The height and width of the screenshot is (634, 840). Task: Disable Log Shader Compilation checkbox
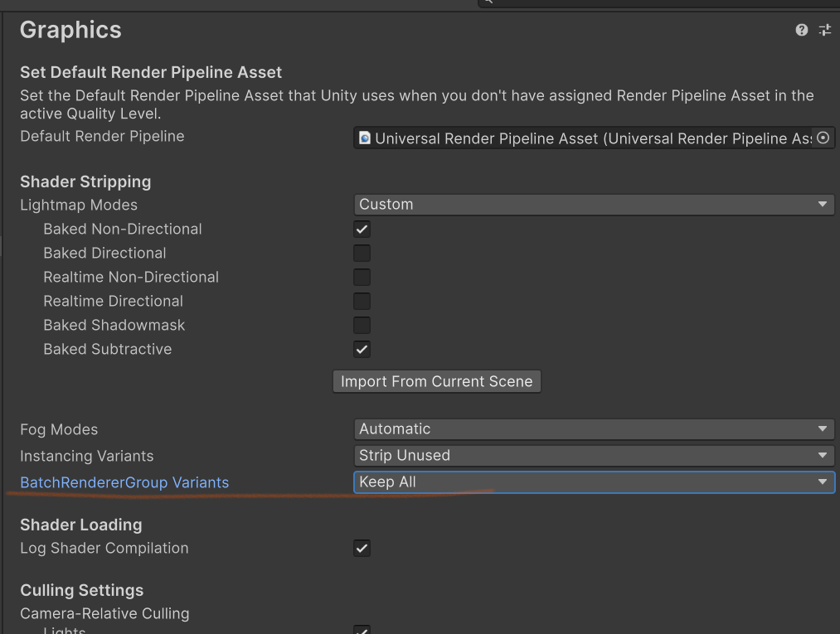pos(362,549)
